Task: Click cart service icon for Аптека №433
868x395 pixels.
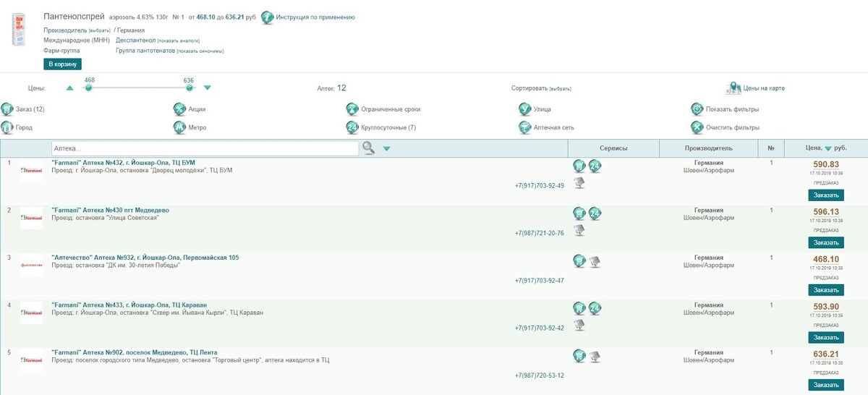Action: [x=579, y=308]
